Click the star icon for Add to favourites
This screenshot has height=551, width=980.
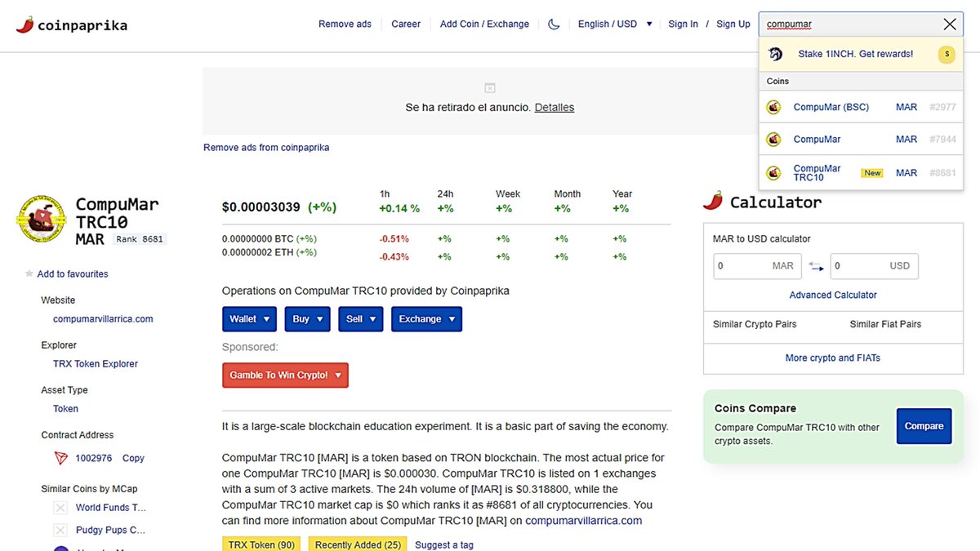[x=29, y=274]
